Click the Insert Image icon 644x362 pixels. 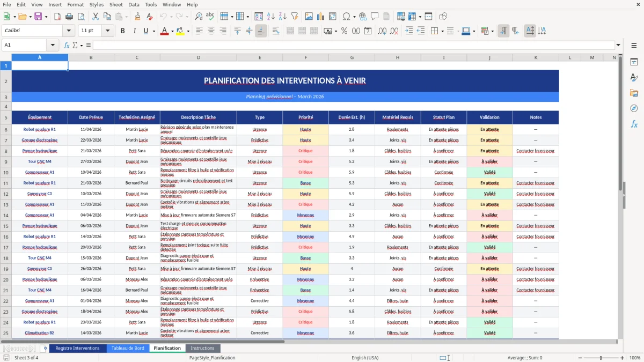point(310,17)
